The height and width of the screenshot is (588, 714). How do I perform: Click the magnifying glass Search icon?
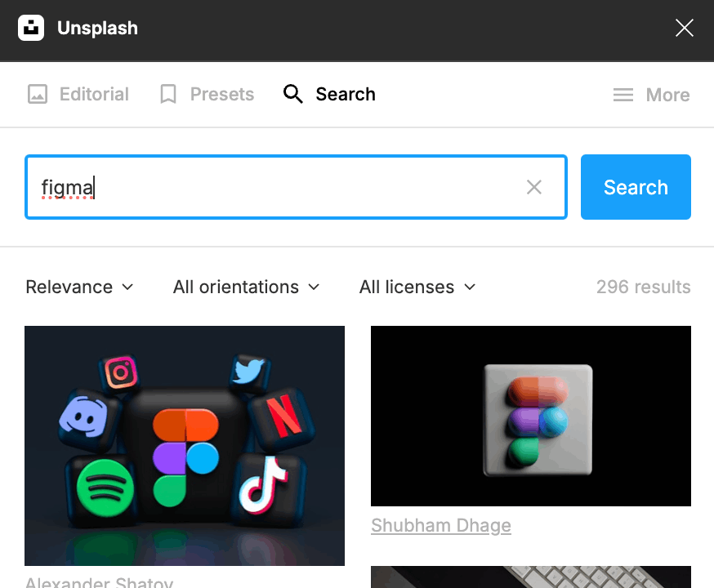click(292, 94)
